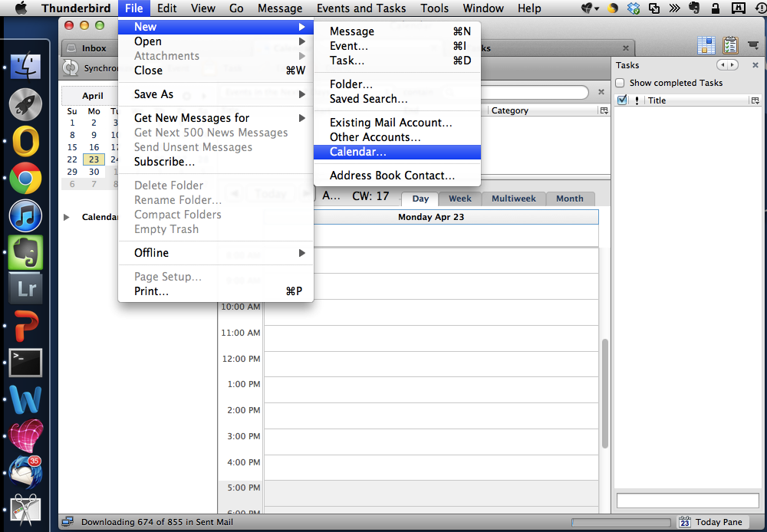Open the tab list dropdown arrow
Image resolution: width=767 pixels, height=532 pixels.
point(753,45)
